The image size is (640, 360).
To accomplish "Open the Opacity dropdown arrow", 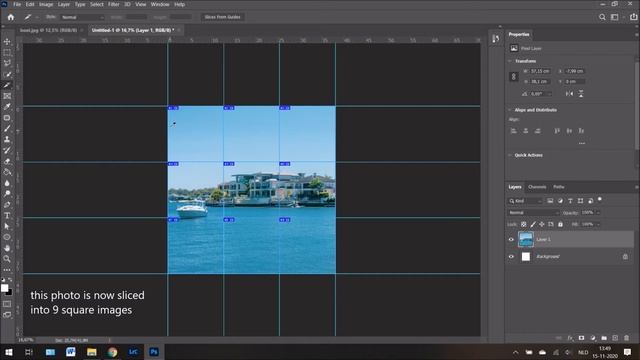I will tap(598, 213).
